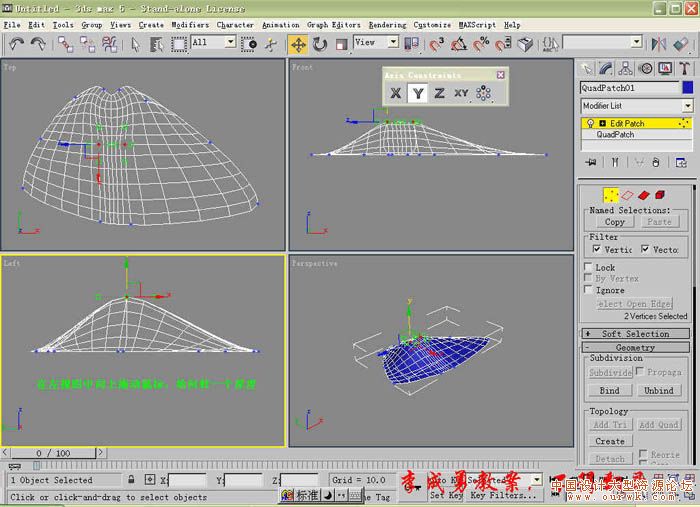Expand the Edit Patch modifier sub-levels
Image resolution: width=700 pixels, height=507 pixels.
click(x=602, y=123)
